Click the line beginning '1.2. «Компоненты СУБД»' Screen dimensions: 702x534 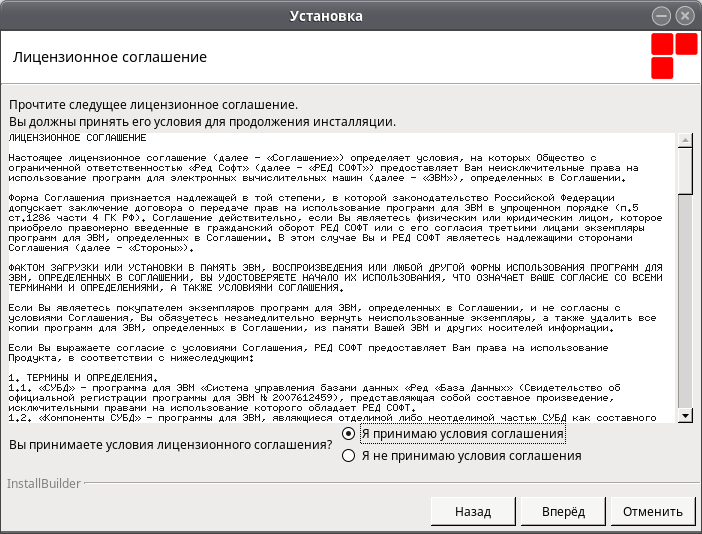point(332,418)
